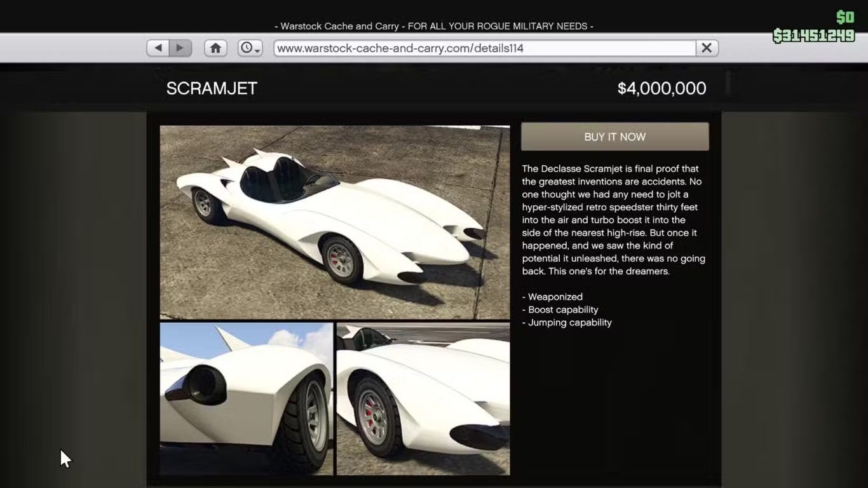868x488 pixels.
Task: Click the $4,000,000 price label
Action: pos(661,88)
